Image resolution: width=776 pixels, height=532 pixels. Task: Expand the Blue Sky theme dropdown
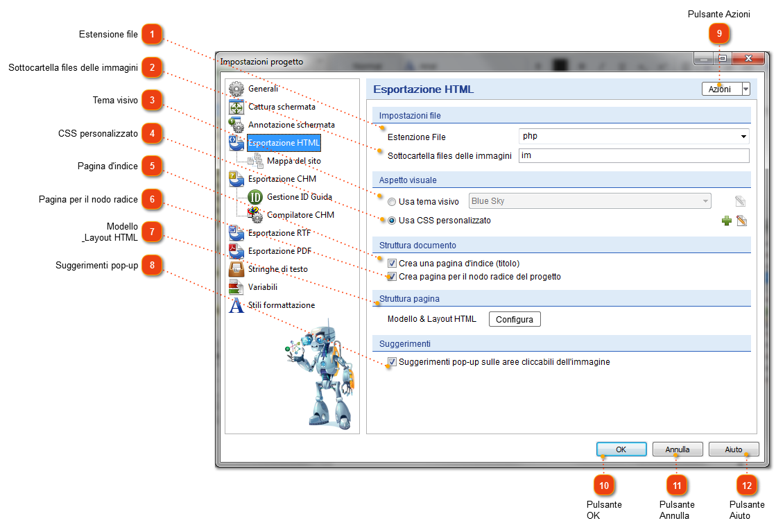pyautogui.click(x=705, y=201)
